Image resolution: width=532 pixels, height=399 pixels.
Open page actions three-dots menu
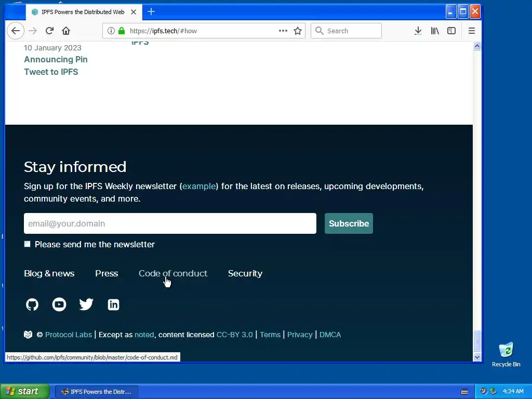point(283,31)
